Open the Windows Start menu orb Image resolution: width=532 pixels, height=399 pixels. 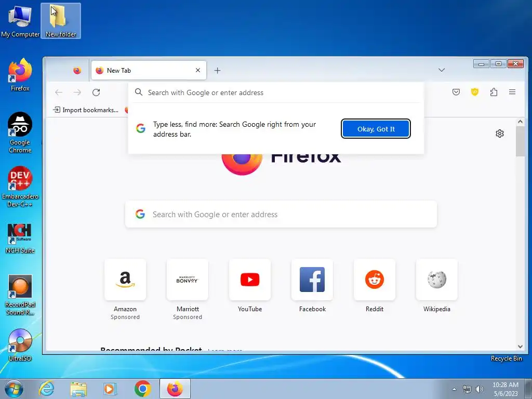[14, 389]
